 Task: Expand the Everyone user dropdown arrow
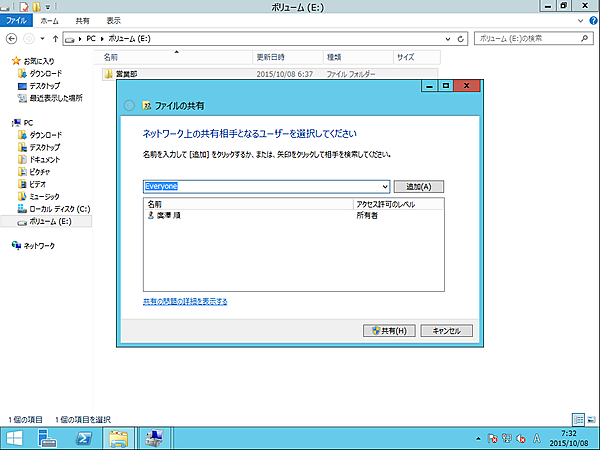pyautogui.click(x=385, y=187)
